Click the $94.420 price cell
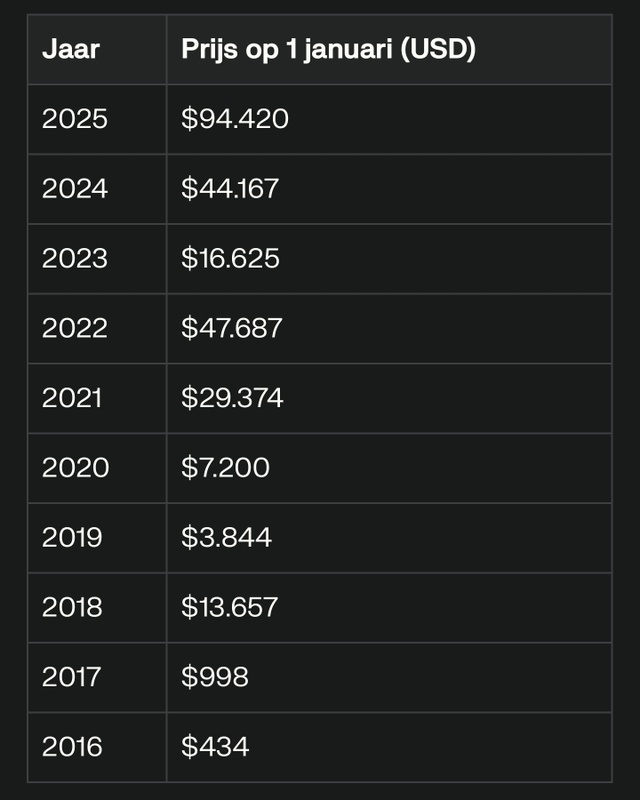Image resolution: width=640 pixels, height=800 pixels. pos(235,119)
